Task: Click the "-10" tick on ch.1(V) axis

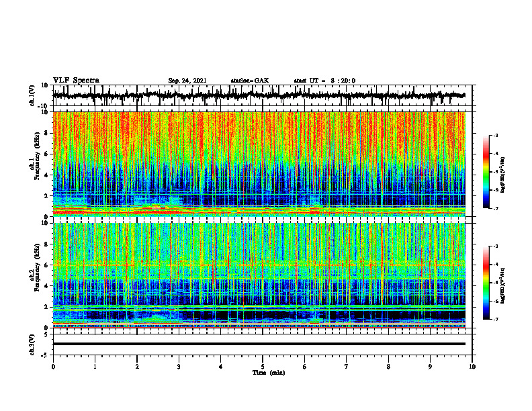Action: point(44,106)
